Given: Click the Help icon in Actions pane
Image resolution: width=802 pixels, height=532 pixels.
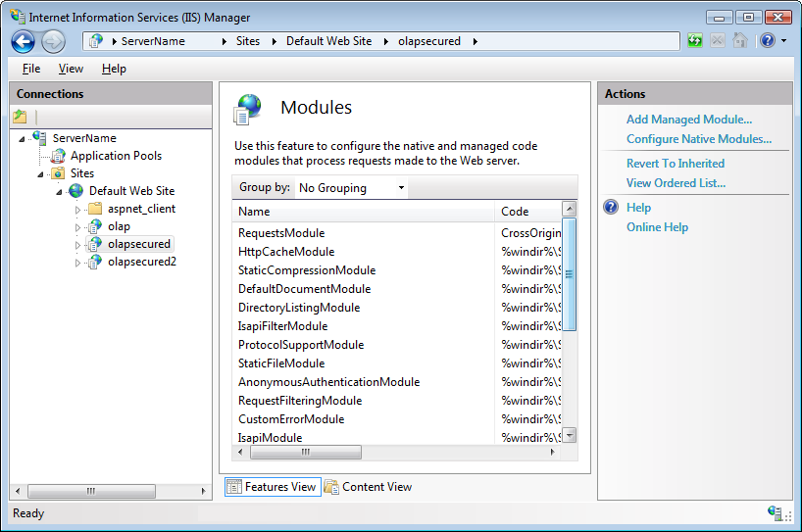Looking at the screenshot, I should point(611,208).
